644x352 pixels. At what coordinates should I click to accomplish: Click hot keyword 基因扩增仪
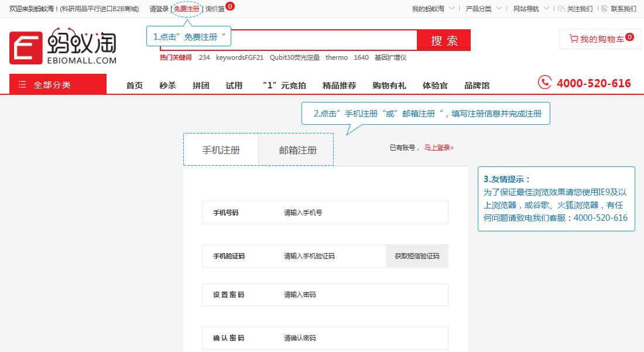pyautogui.click(x=390, y=57)
